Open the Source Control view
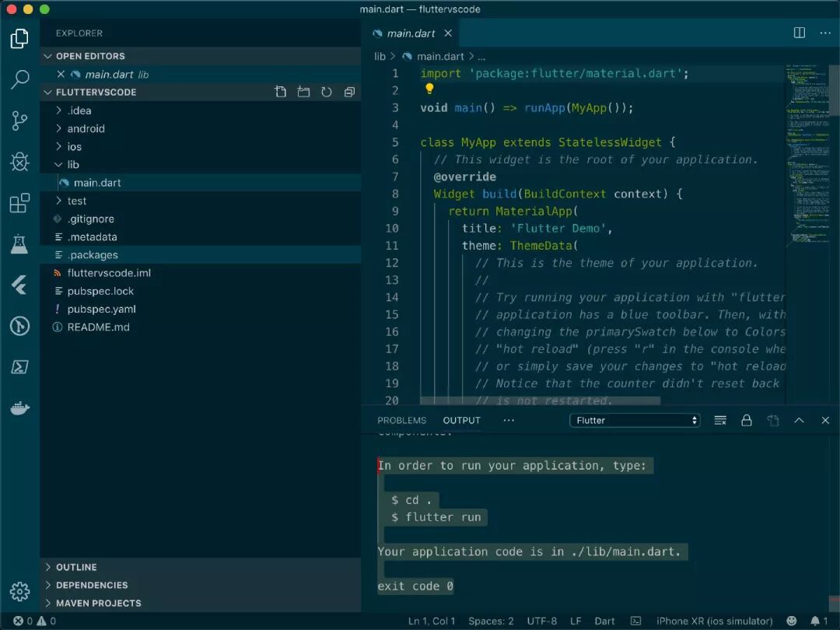Screen dimensions: 840x630 coord(19,121)
